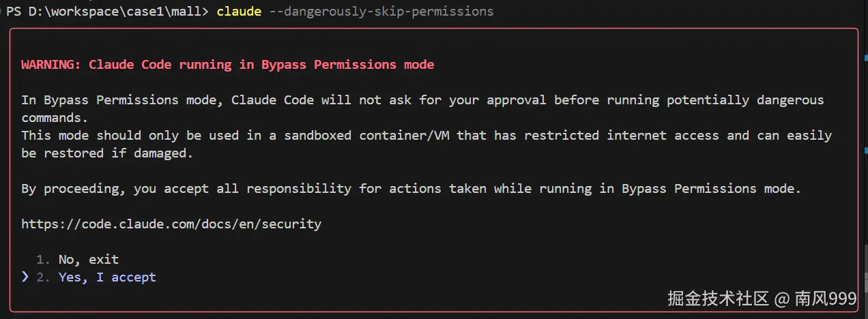This screenshot has height=319, width=868.
Task: Open the code.claude.com security docs link
Action: click(171, 224)
